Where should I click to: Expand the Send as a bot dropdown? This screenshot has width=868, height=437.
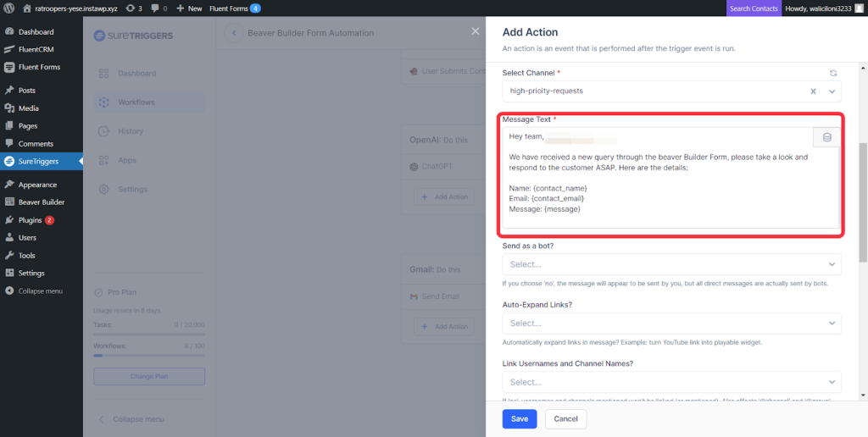671,264
